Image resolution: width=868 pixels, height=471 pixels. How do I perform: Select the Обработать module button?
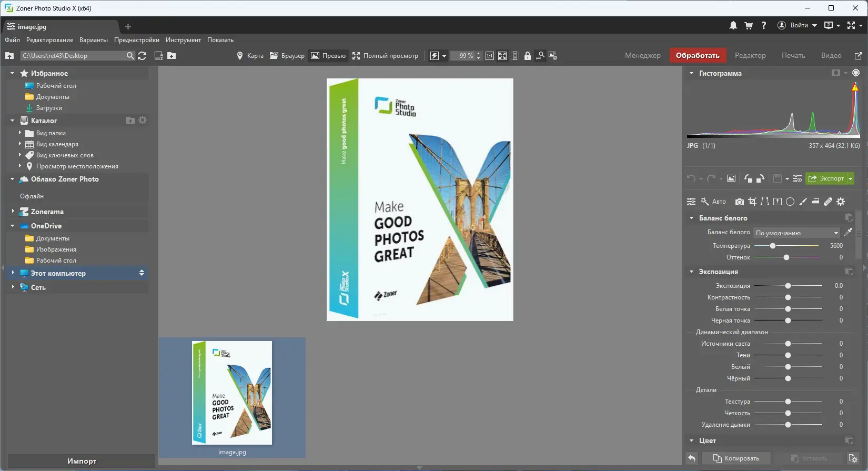point(698,55)
